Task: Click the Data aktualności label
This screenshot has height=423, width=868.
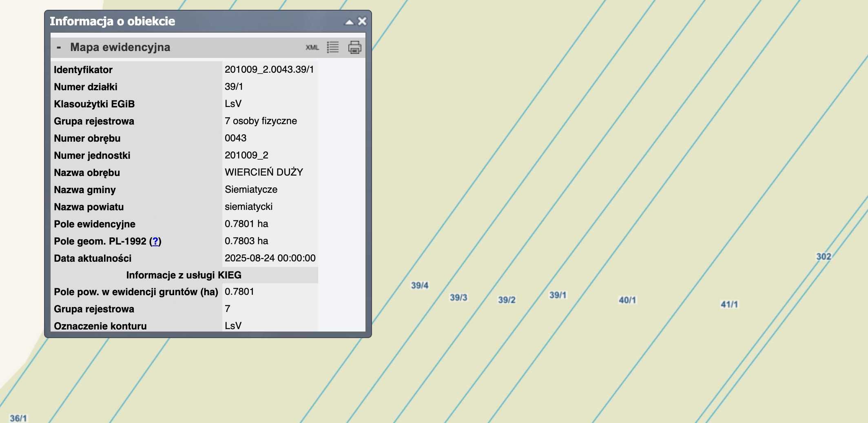Action: (x=93, y=258)
